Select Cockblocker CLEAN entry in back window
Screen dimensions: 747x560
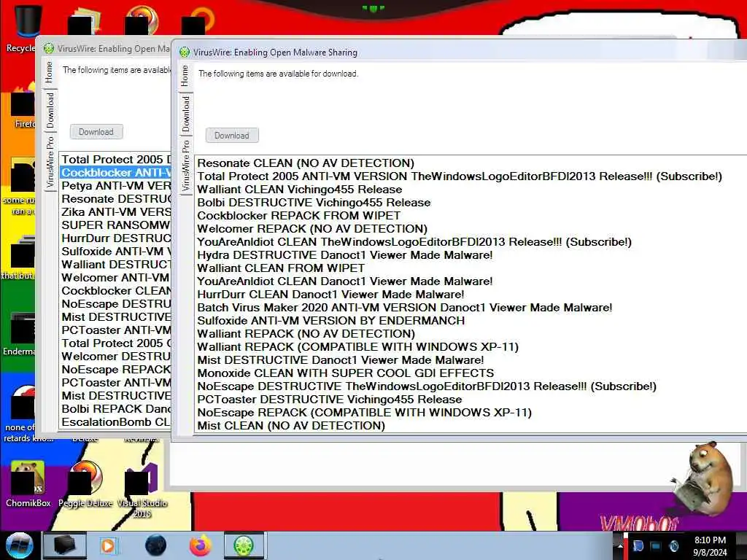tap(116, 290)
